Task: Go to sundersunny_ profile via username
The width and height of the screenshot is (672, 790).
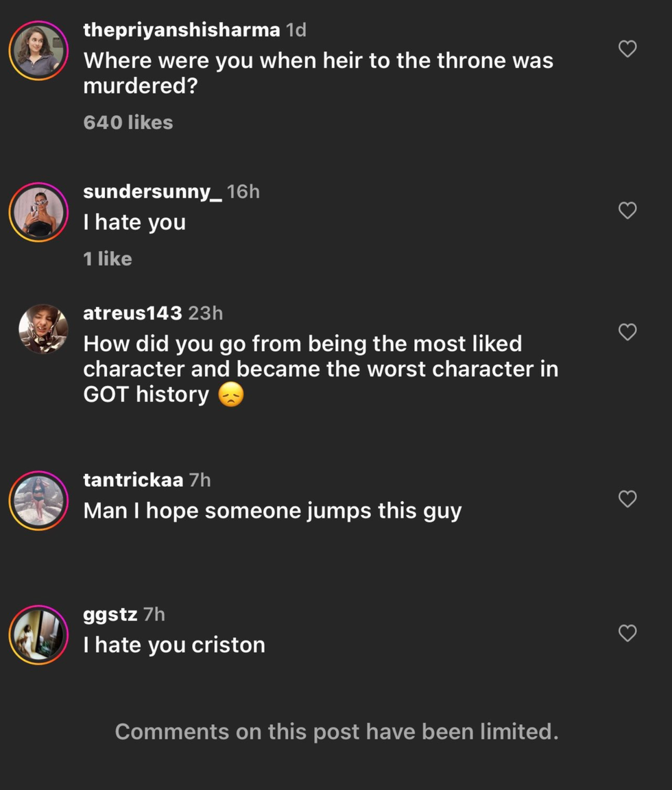Action: [152, 191]
